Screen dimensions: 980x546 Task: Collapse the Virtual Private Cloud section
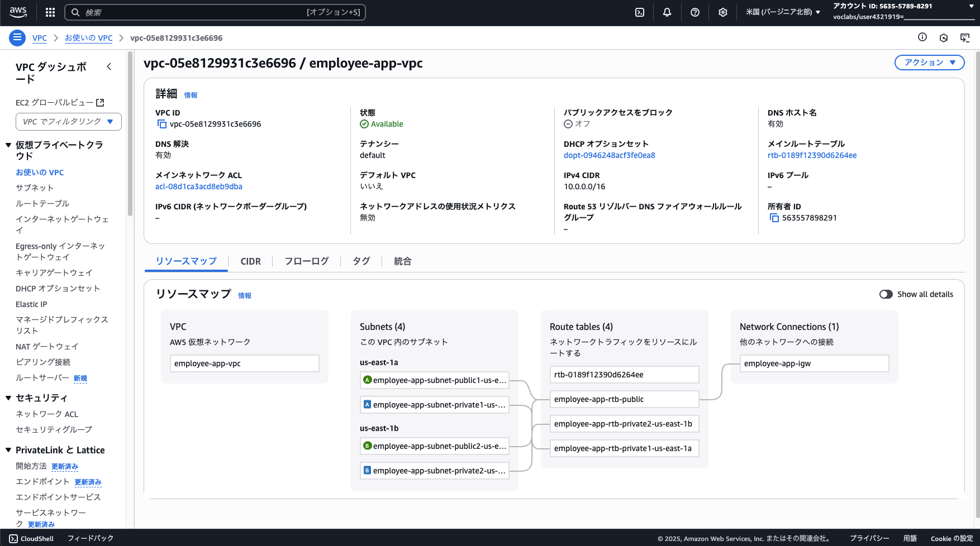tap(8, 145)
